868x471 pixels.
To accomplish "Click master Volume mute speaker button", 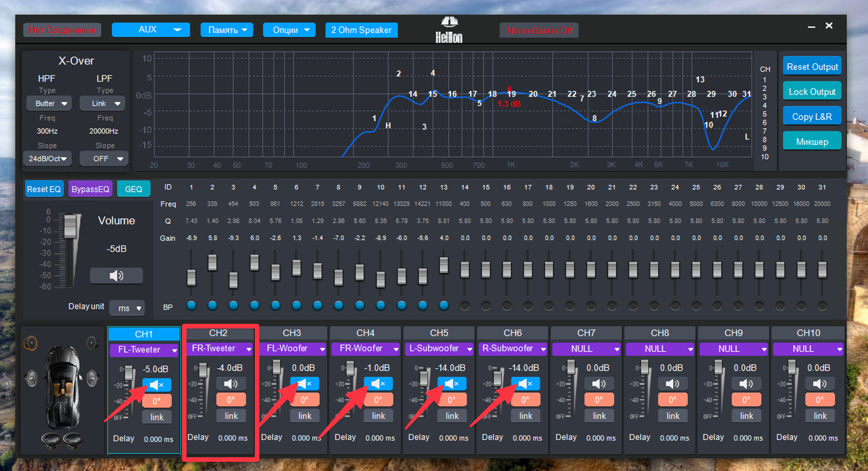I will coord(116,276).
